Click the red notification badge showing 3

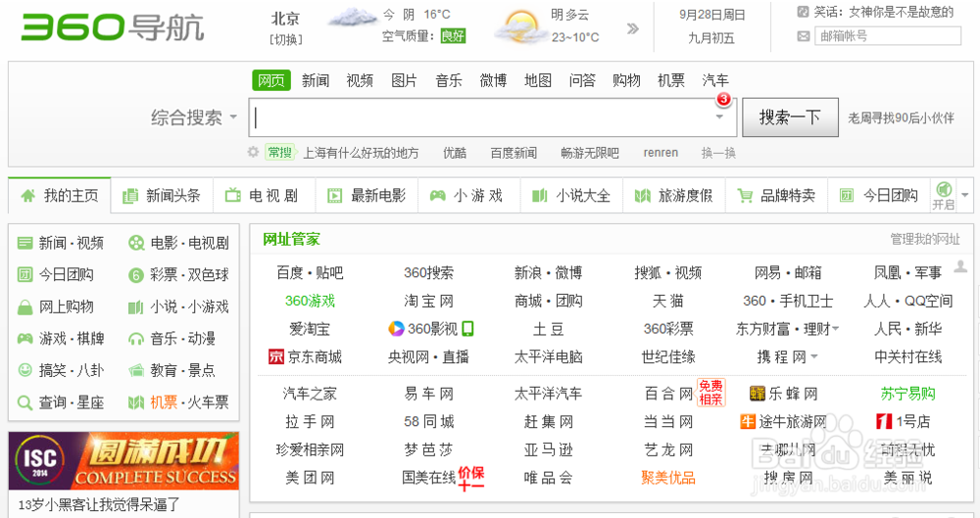[724, 99]
